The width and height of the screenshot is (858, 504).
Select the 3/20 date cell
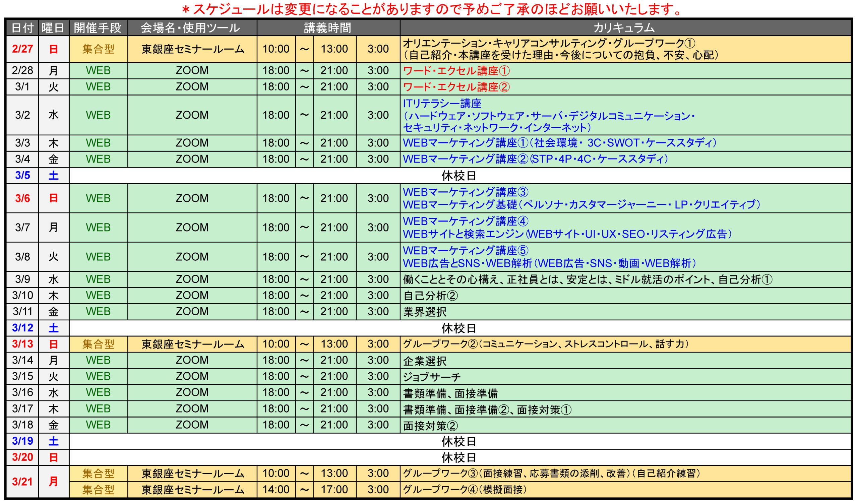[22, 457]
